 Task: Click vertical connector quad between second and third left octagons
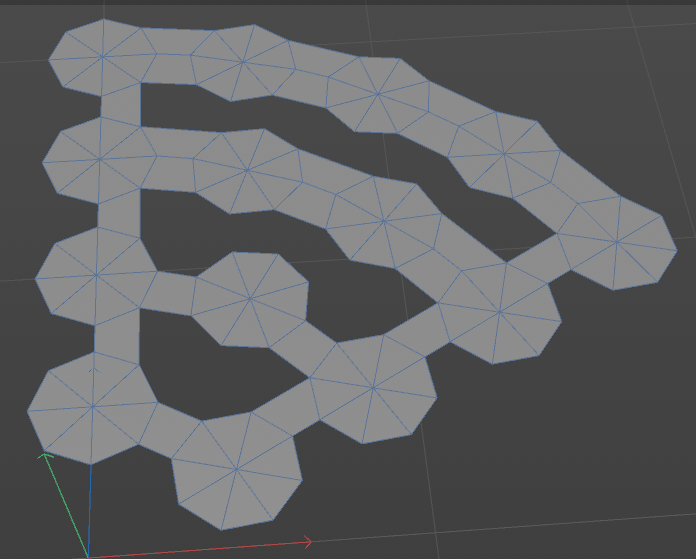tap(119, 214)
